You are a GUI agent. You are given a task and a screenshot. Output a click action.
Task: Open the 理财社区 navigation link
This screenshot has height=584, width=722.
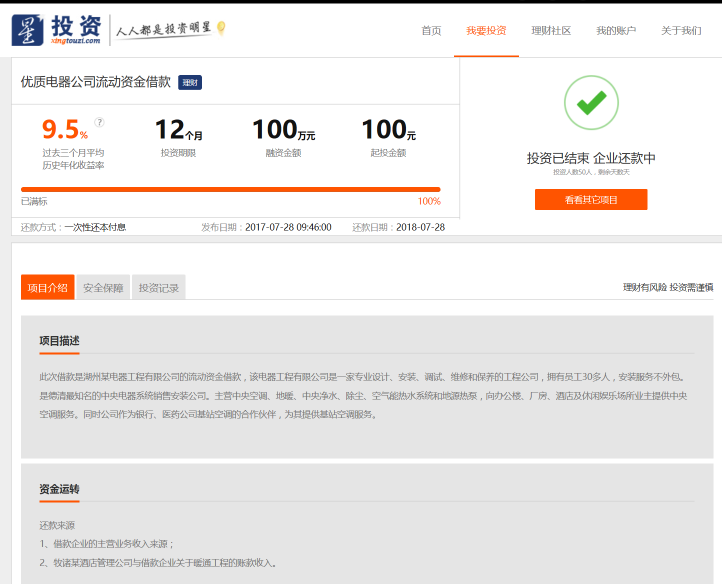tap(551, 31)
